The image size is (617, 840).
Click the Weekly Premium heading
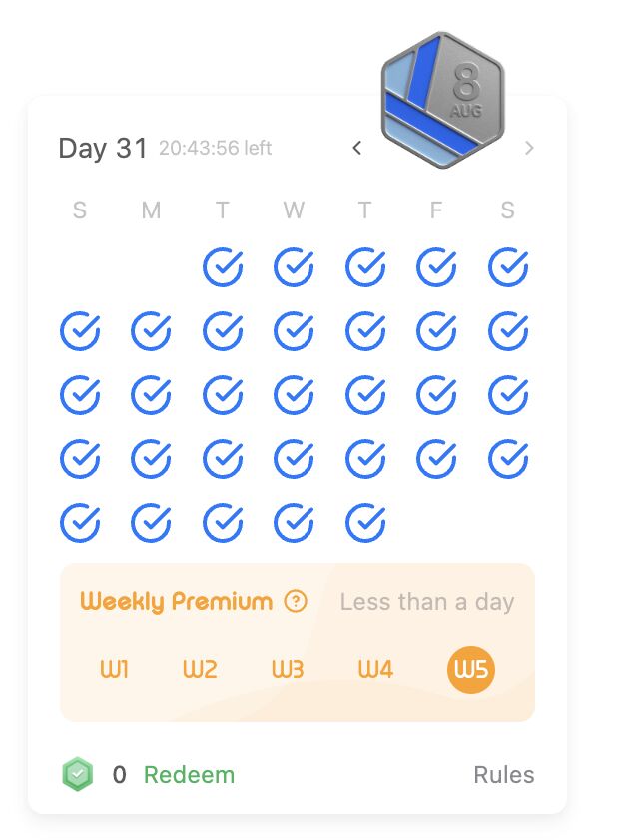point(177,602)
